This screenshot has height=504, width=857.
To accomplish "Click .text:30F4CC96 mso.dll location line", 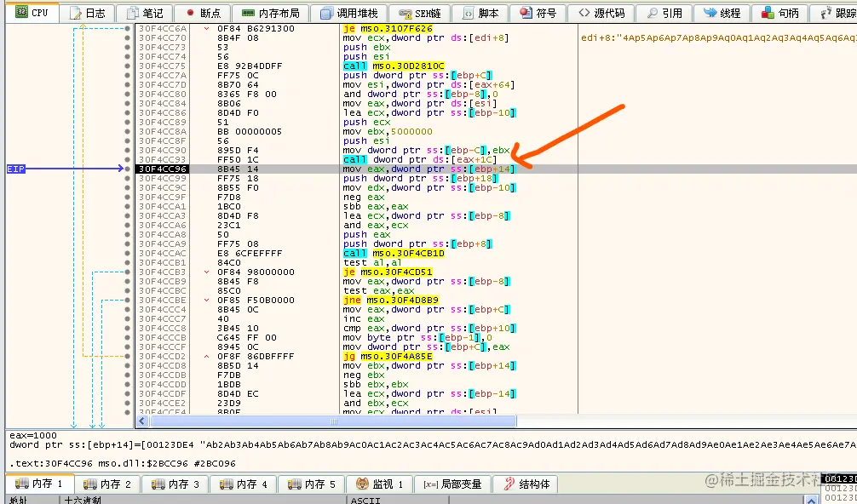I will click(123, 464).
